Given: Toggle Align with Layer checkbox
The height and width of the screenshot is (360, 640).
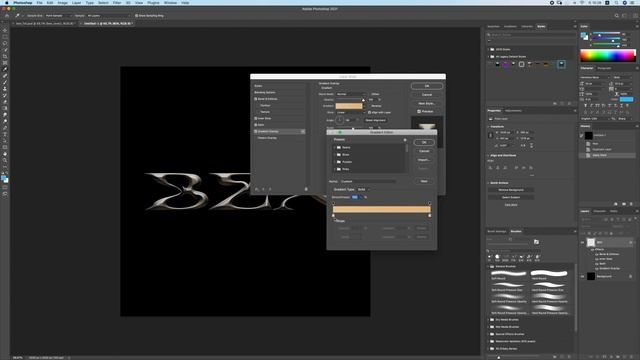Looking at the screenshot, I should (x=370, y=112).
